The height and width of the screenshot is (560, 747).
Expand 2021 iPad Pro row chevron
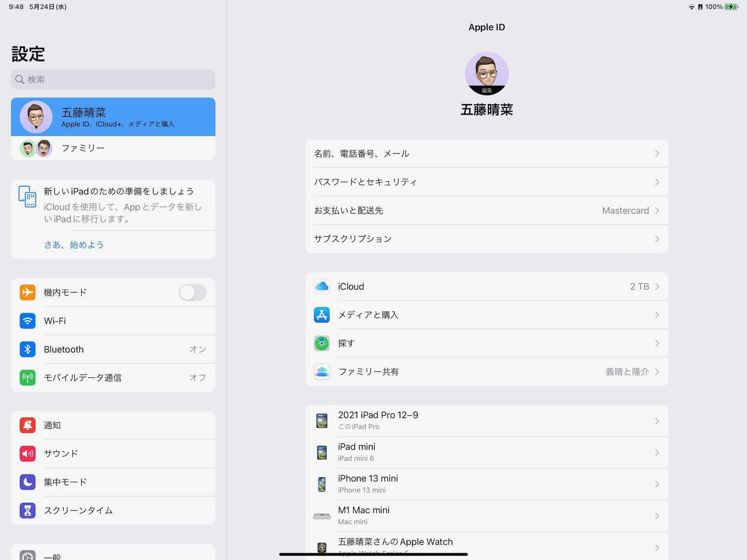657,421
